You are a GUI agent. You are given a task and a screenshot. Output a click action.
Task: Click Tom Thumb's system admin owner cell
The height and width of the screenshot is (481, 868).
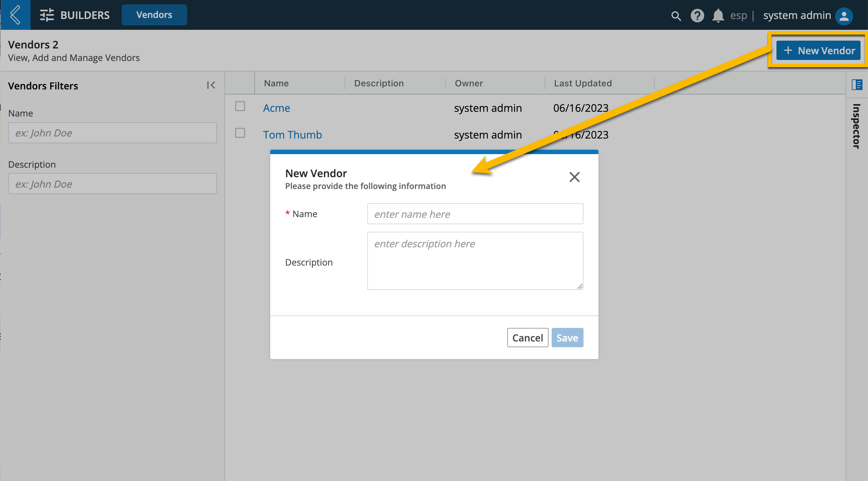pyautogui.click(x=488, y=134)
